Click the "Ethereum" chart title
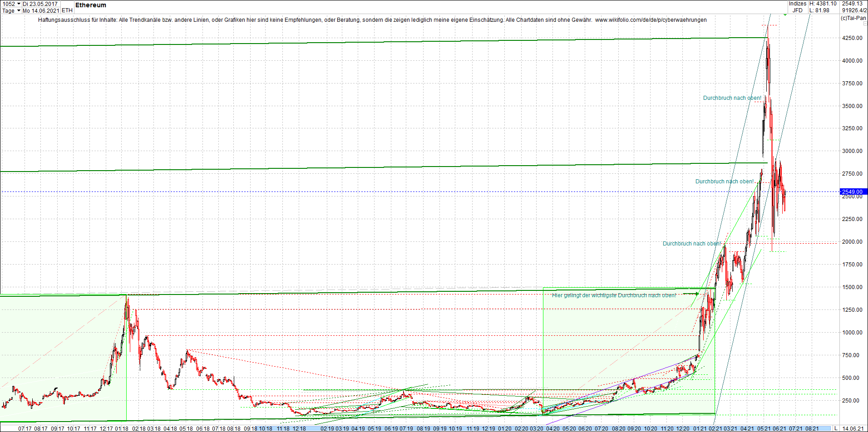Image resolution: width=868 pixels, height=432 pixels. (90, 5)
